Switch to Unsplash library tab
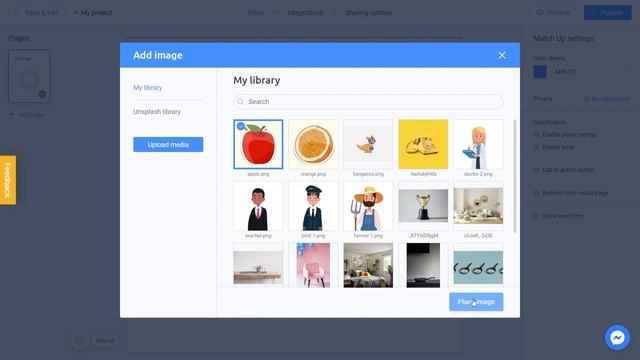The height and width of the screenshot is (360, 640). [x=157, y=111]
